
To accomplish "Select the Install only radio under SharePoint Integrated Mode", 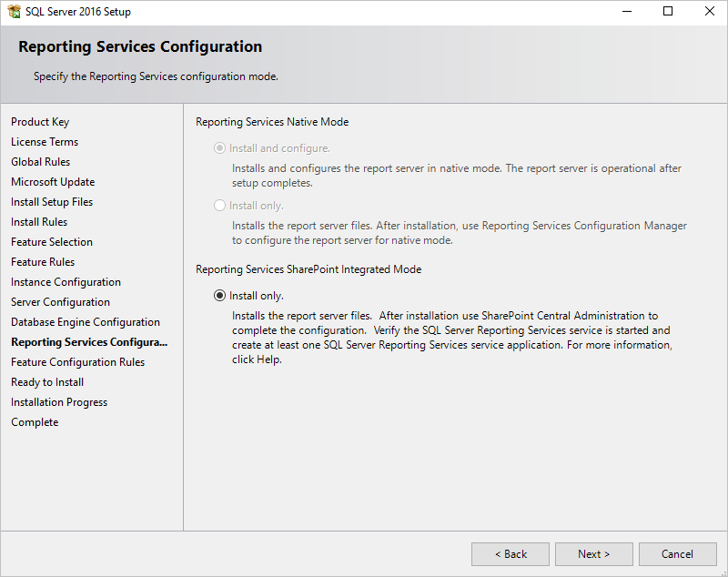I will coord(218,294).
